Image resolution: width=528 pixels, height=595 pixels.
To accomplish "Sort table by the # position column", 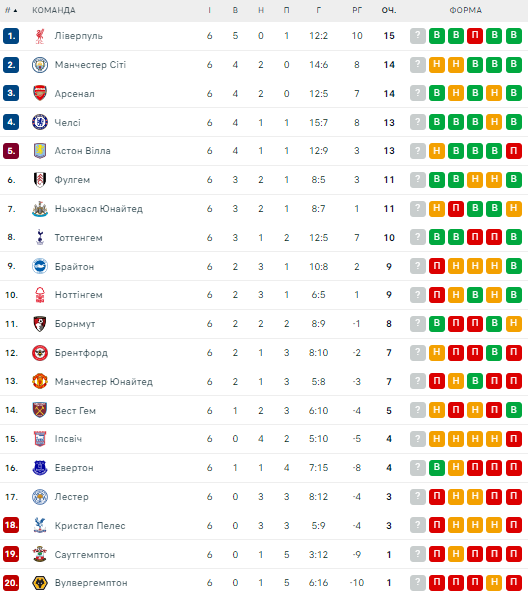I will click(11, 11).
